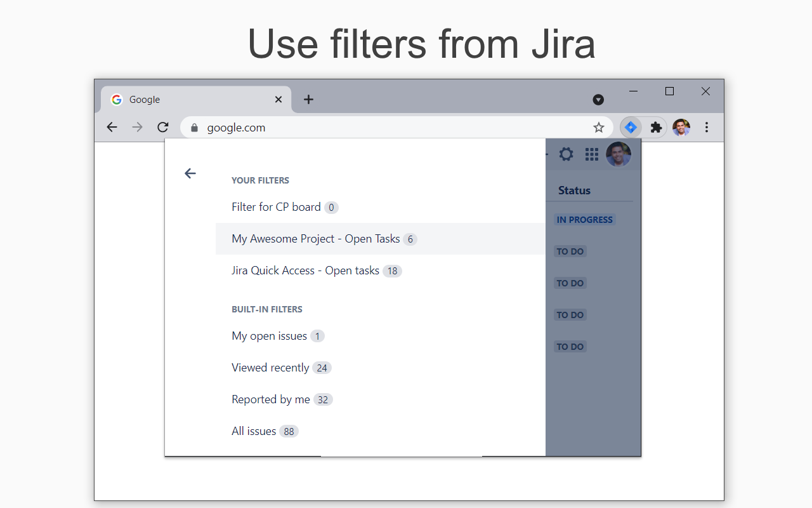Open the Jira app switcher grid icon
The height and width of the screenshot is (508, 812).
[x=592, y=154]
